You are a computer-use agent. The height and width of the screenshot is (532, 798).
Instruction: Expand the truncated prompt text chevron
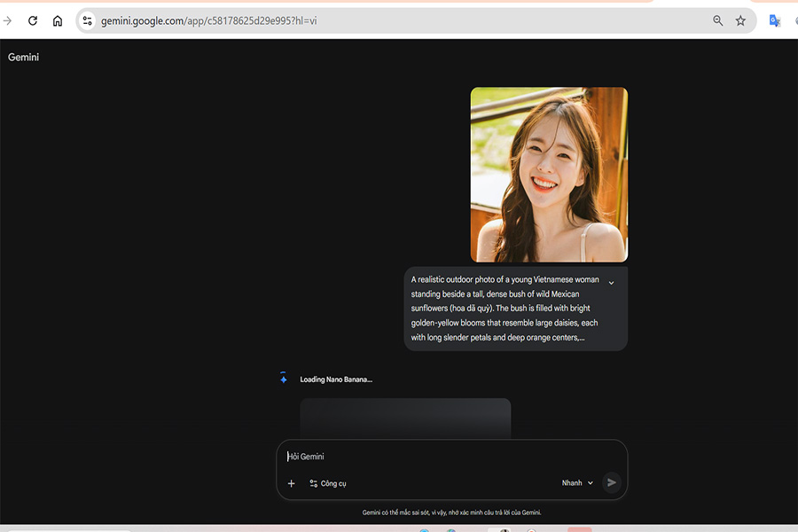coord(611,283)
